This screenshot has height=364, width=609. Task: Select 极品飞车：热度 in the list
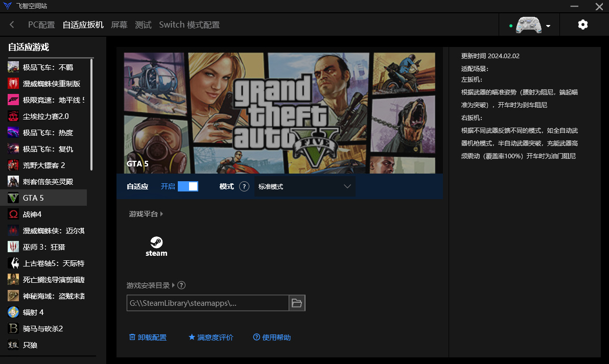43,132
